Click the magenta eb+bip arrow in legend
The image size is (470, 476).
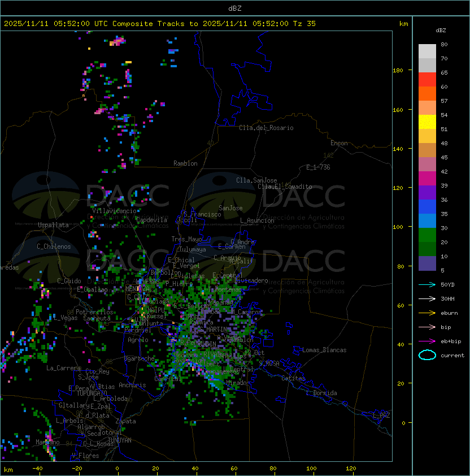pos(427,341)
